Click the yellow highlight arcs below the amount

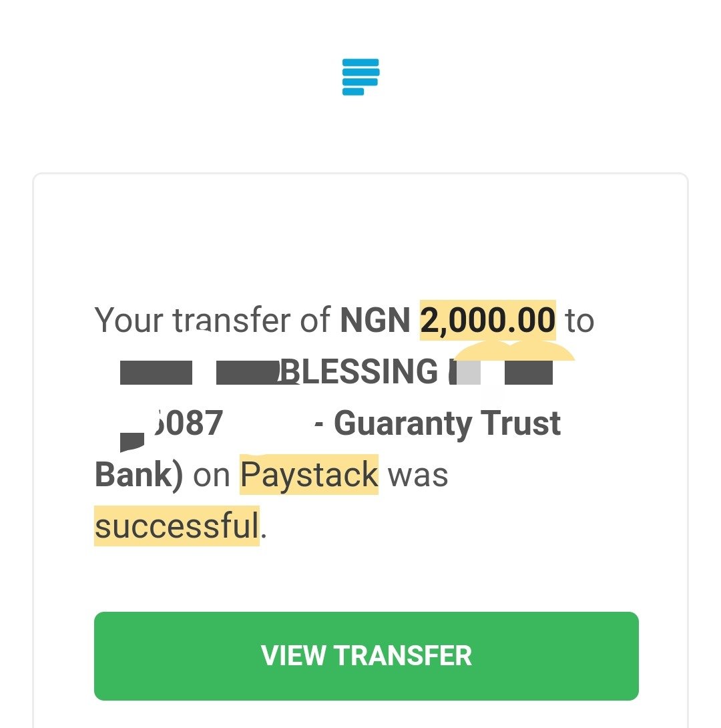(x=513, y=351)
